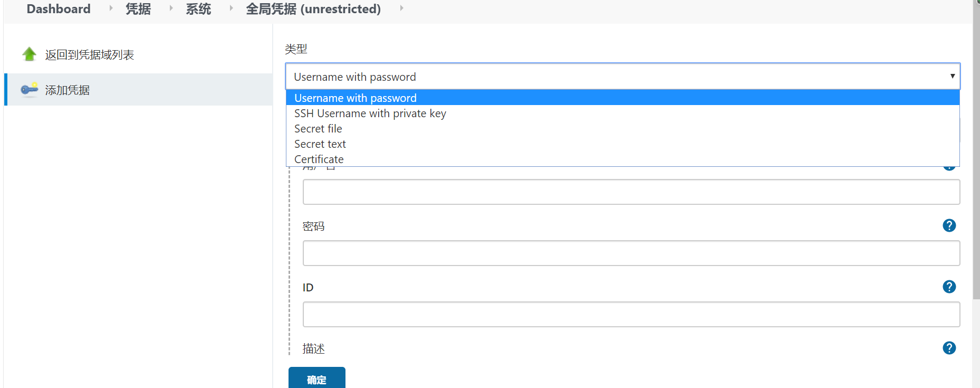Click the green up-arrow return icon

coord(30,54)
